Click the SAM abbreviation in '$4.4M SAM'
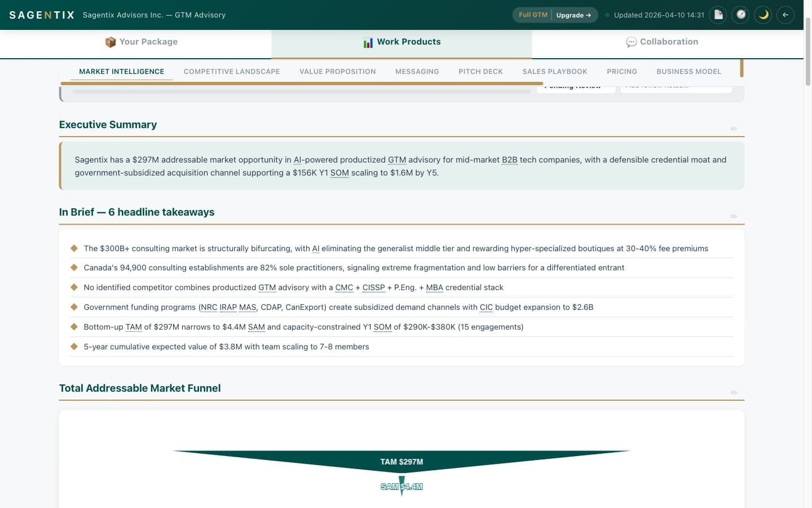 (257, 327)
